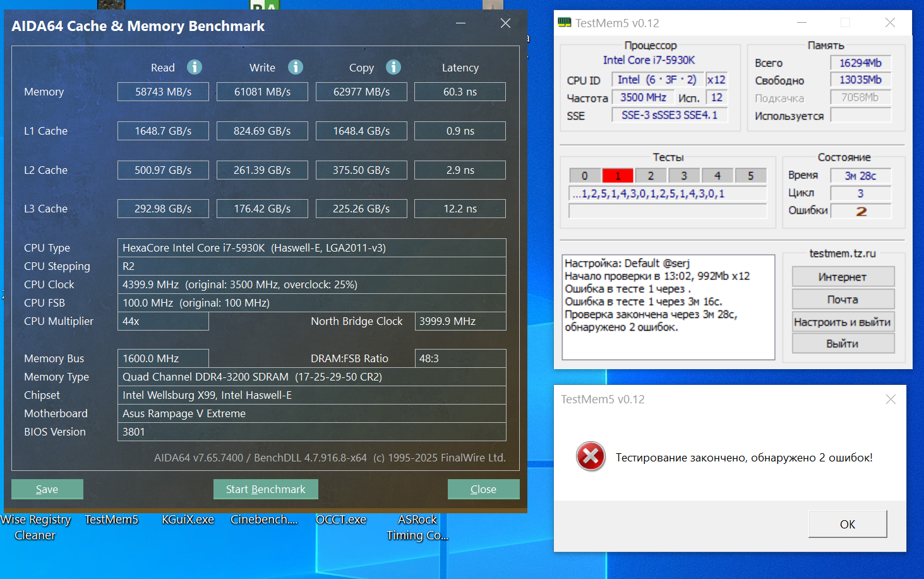Confirm the error dialog with OK
This screenshot has width=924, height=579.
(848, 524)
